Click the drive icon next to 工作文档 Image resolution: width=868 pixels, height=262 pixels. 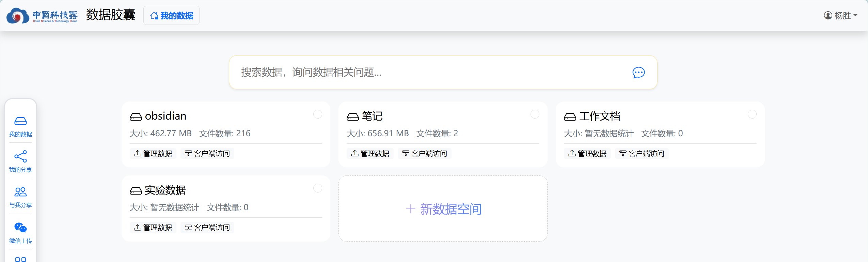570,117
